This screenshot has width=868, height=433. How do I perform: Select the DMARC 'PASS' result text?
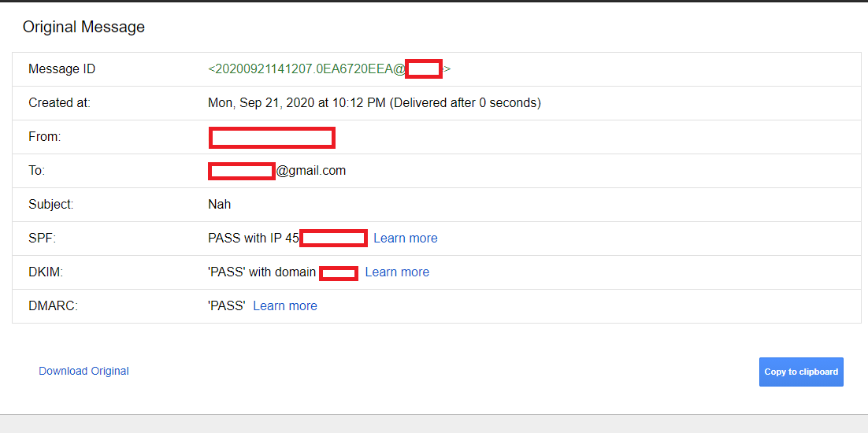click(x=226, y=305)
